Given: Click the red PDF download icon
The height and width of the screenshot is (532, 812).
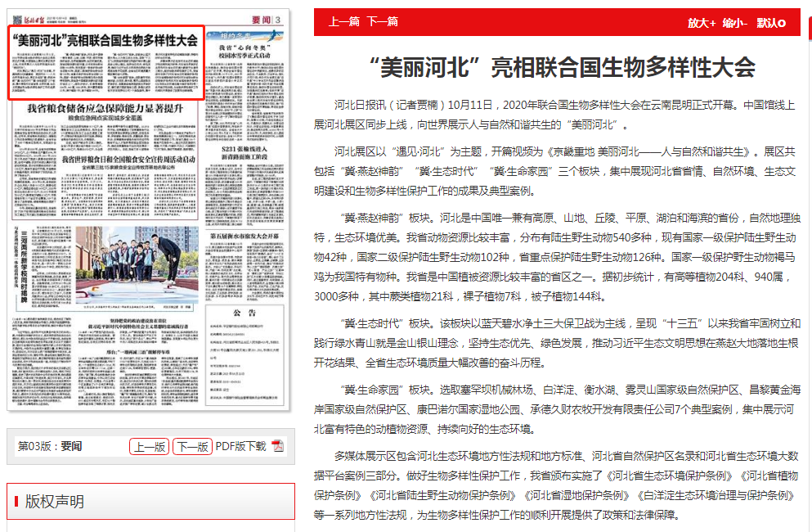Looking at the screenshot, I should [278, 446].
